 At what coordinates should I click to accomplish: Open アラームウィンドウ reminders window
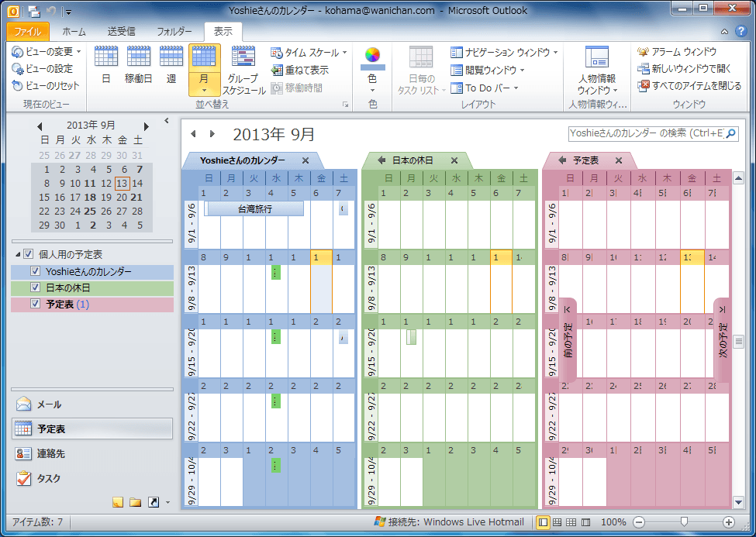coord(676,52)
